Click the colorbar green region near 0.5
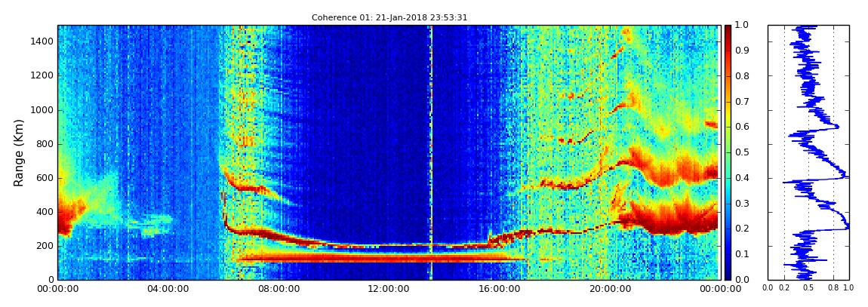 728,152
